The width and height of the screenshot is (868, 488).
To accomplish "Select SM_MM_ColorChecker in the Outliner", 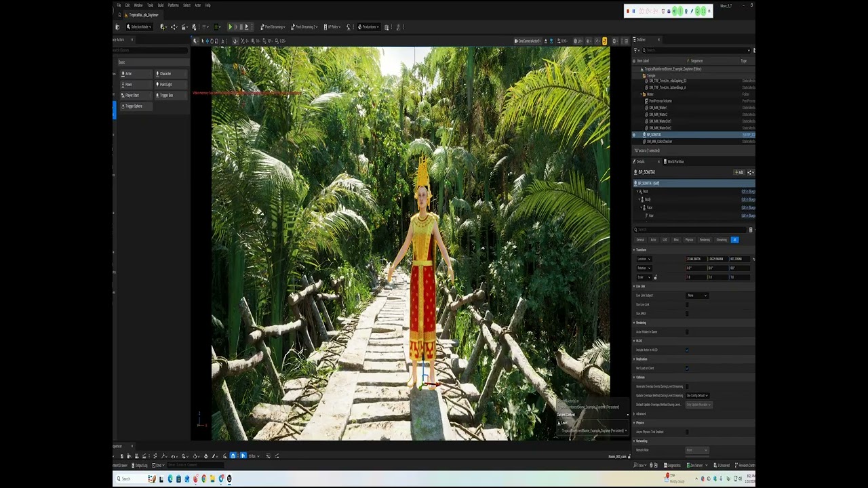I will click(660, 142).
